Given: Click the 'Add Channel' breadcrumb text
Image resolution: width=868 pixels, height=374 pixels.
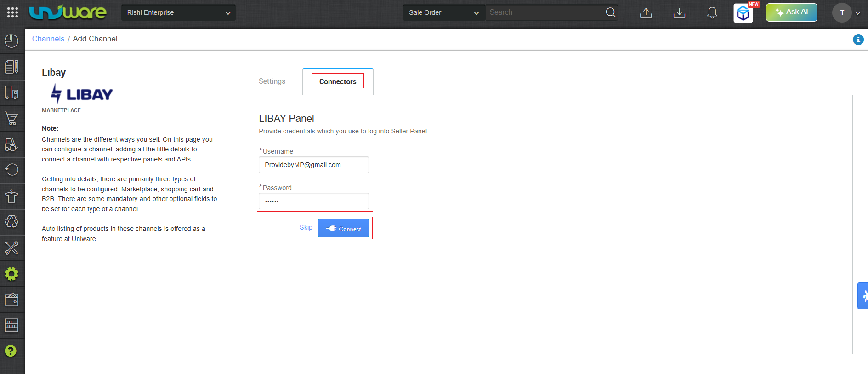Looking at the screenshot, I should 95,39.
